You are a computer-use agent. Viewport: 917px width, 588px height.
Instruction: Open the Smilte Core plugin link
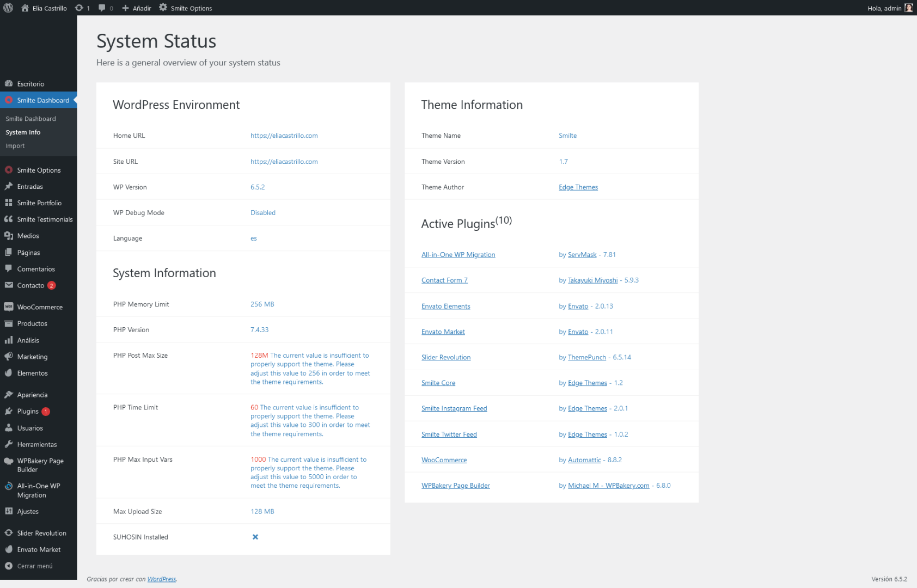tap(438, 383)
